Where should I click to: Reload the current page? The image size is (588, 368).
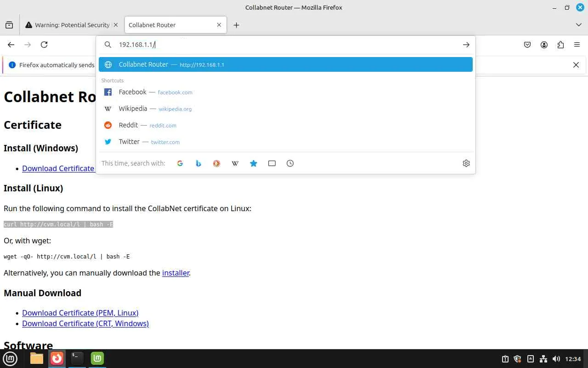point(44,45)
